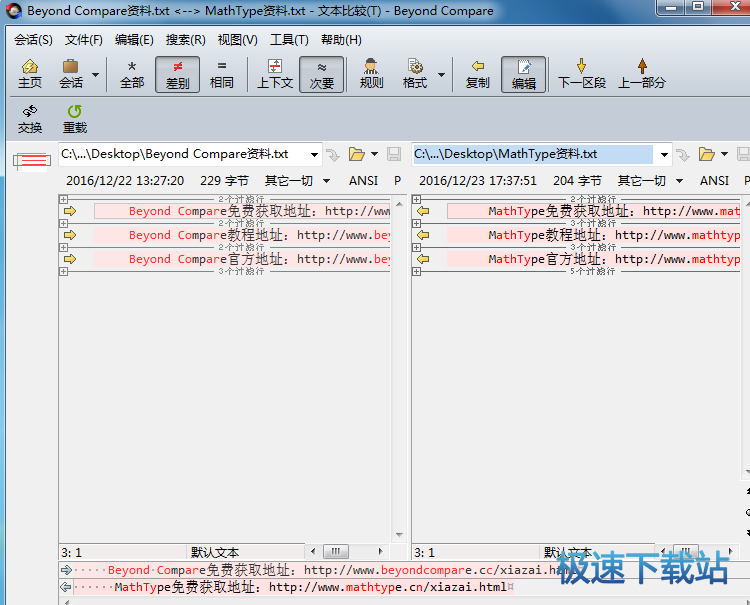Image resolution: width=750 pixels, height=605 pixels.
Task: Click the left pane save icon
Action: [394, 154]
